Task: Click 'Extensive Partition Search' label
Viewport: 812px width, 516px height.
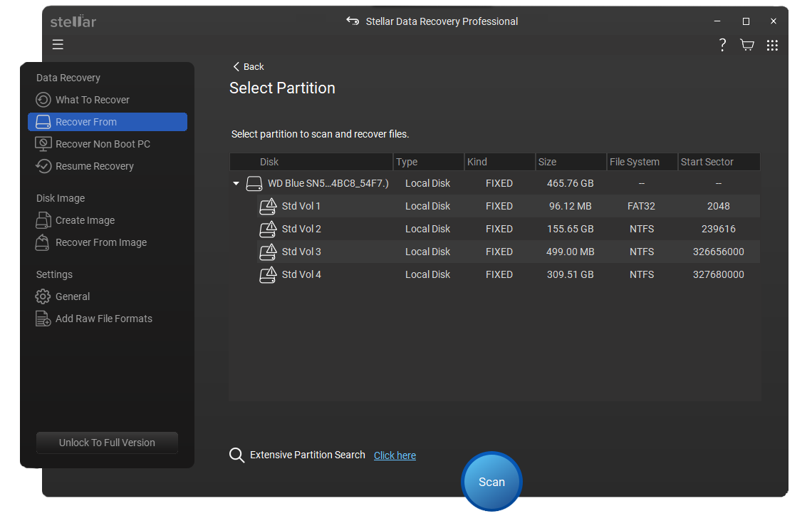Action: click(x=308, y=455)
